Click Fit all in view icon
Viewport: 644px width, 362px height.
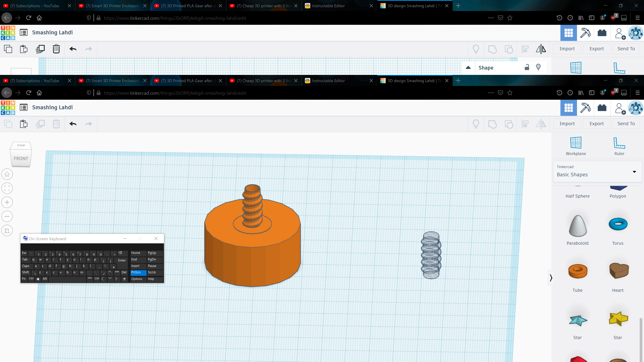[7, 188]
